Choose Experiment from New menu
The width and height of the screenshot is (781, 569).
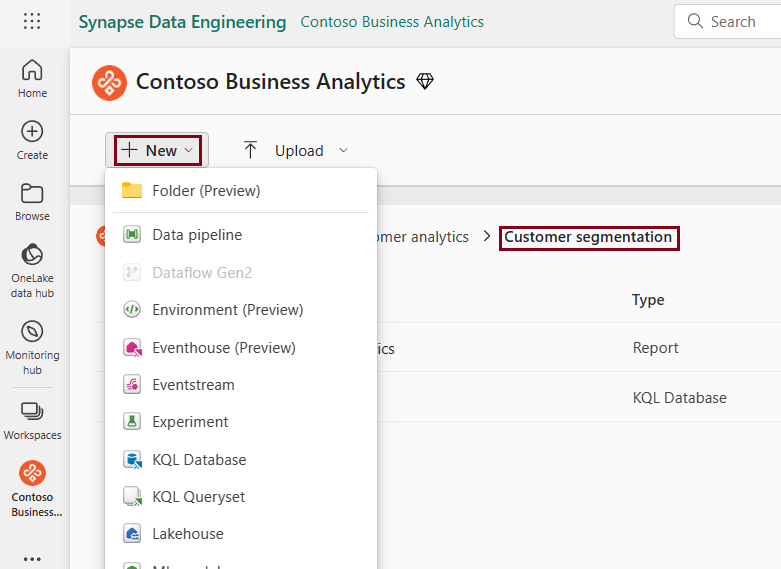(241, 422)
